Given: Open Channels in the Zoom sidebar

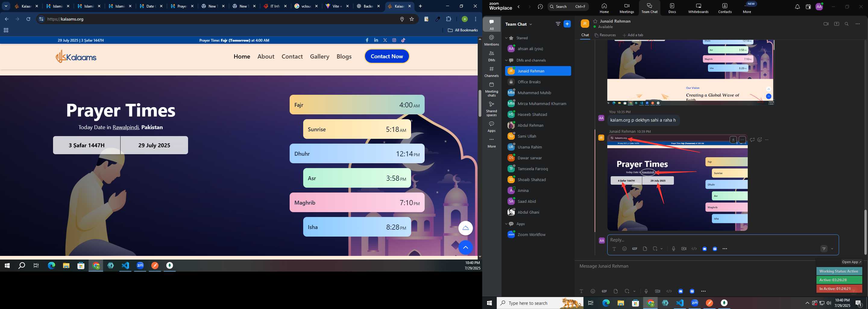Looking at the screenshot, I should tap(492, 72).
